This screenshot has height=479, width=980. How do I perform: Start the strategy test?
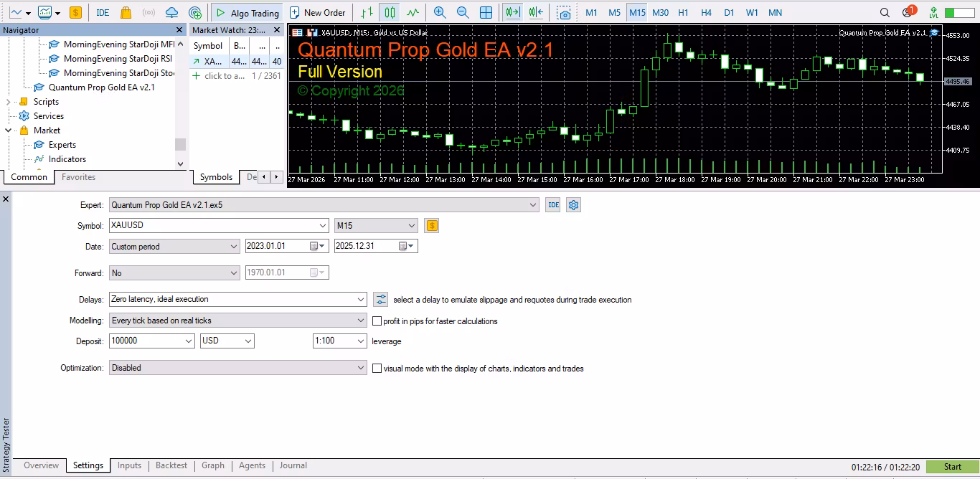click(x=952, y=467)
